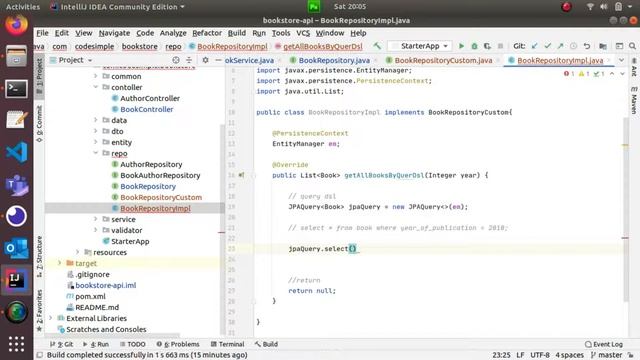Open Microsoft Teams from the dock
Screen dimensions: 640x360
coord(16,184)
